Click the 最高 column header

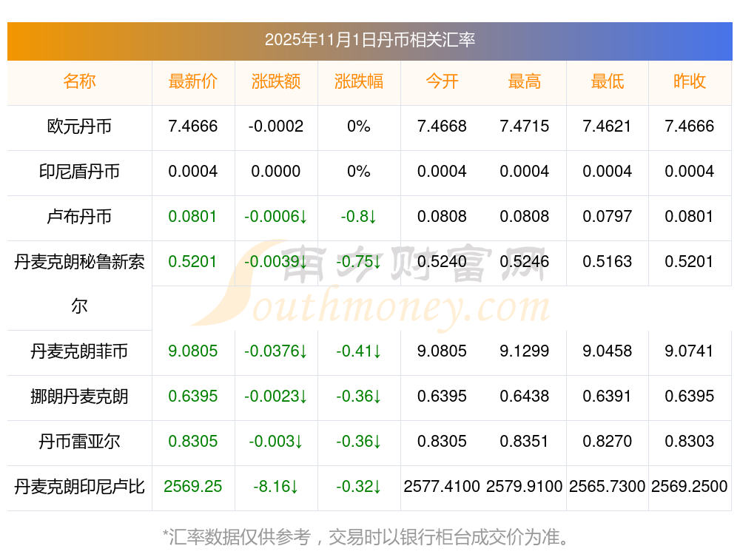[x=525, y=81]
